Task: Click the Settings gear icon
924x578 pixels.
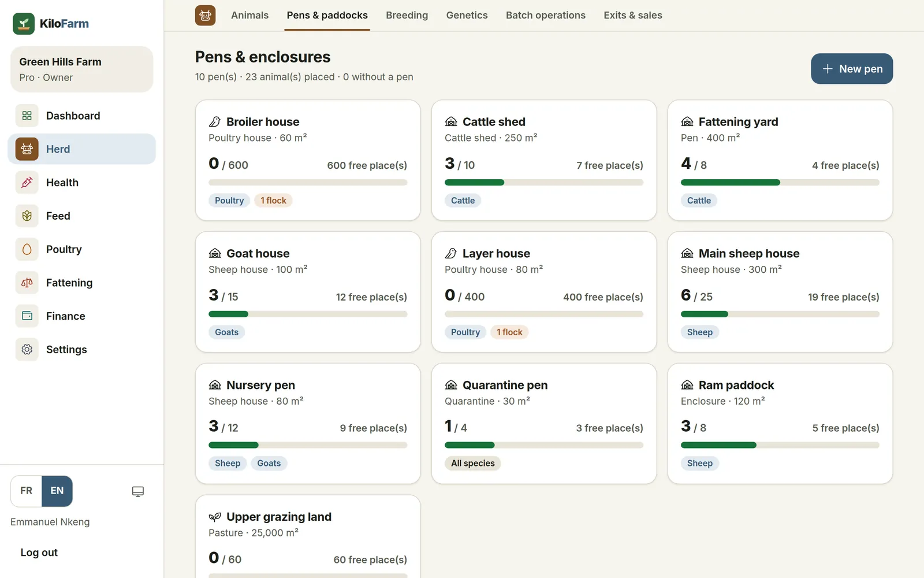Action: [x=27, y=350]
